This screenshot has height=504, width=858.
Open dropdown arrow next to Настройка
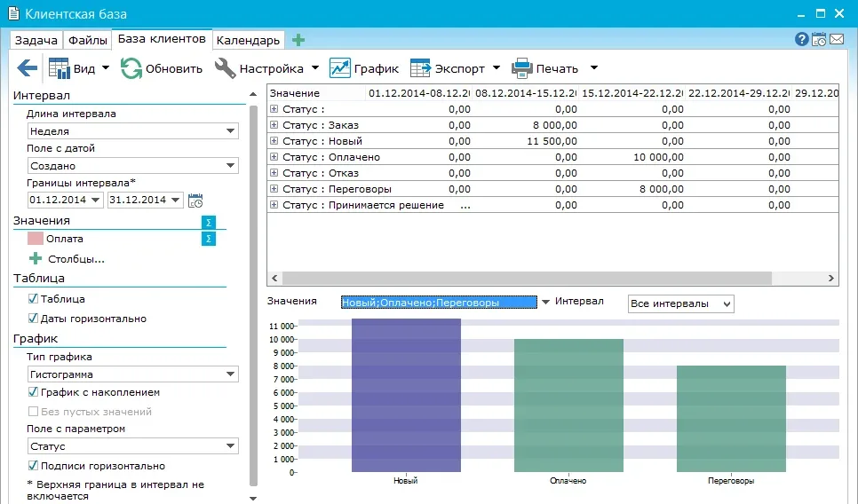(315, 68)
